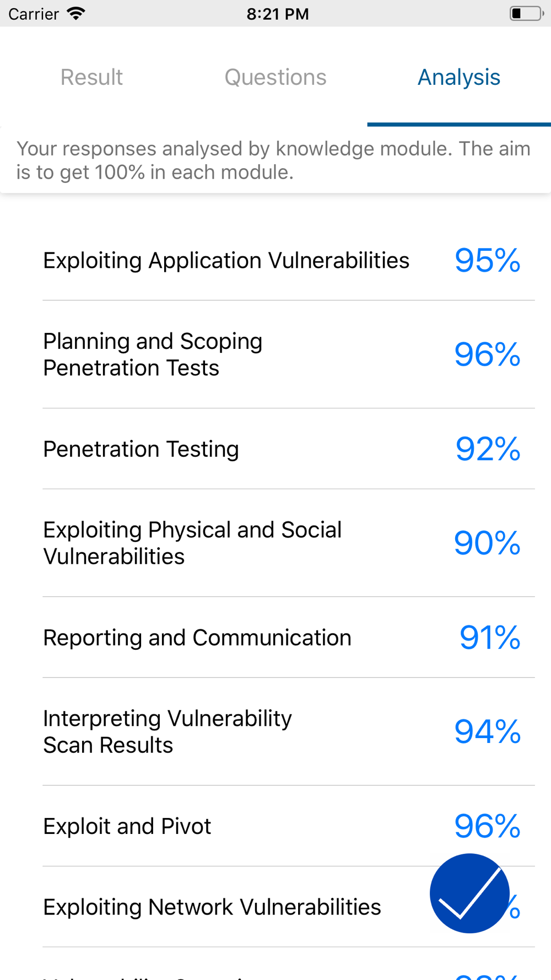Tap the 92% Penetration Testing score
The image size is (551, 980).
pos(488,449)
